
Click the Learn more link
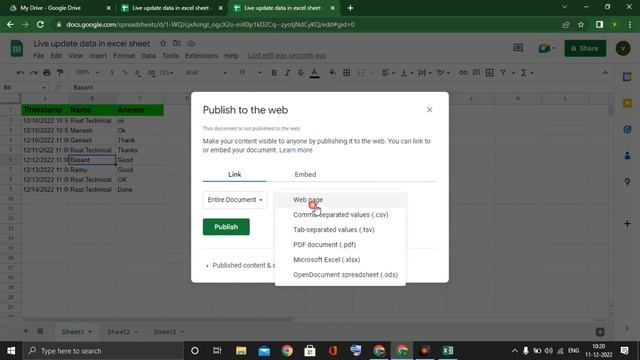[x=296, y=150]
